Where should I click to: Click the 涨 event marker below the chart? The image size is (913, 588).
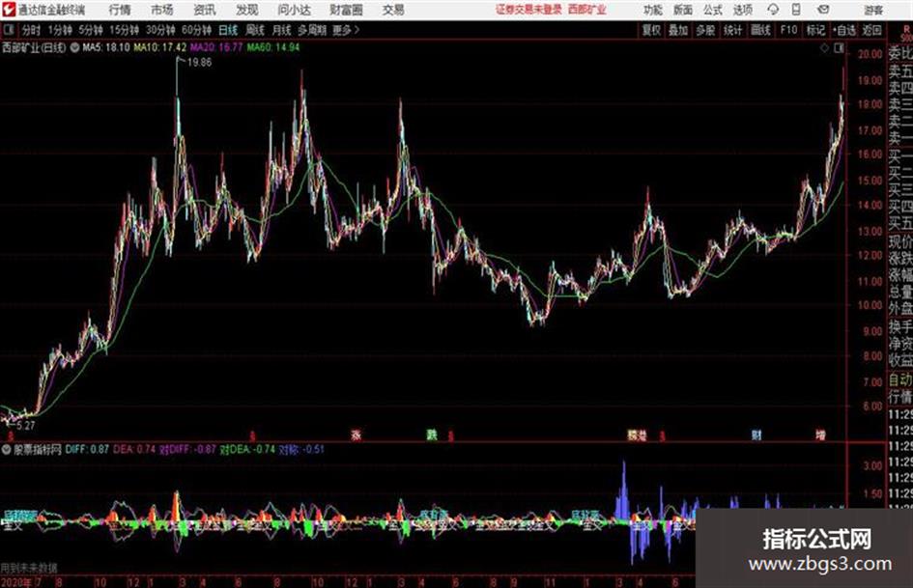(x=357, y=434)
